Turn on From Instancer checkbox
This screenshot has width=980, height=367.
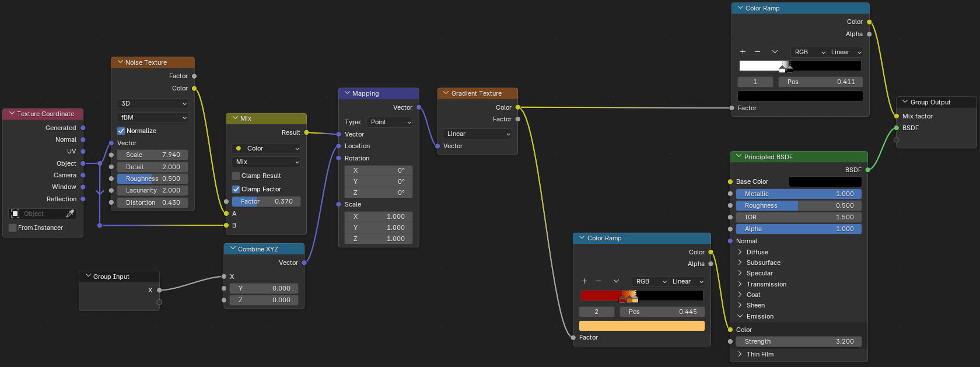tap(13, 228)
